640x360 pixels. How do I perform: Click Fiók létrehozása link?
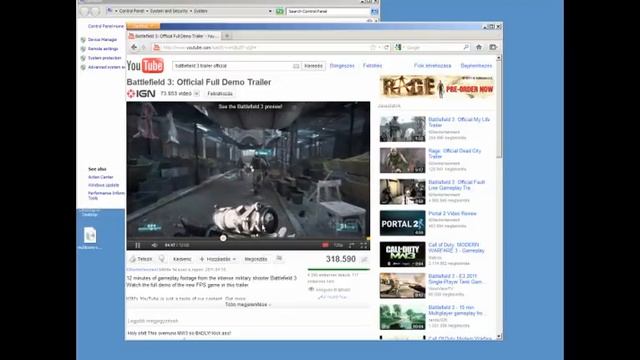[433, 66]
